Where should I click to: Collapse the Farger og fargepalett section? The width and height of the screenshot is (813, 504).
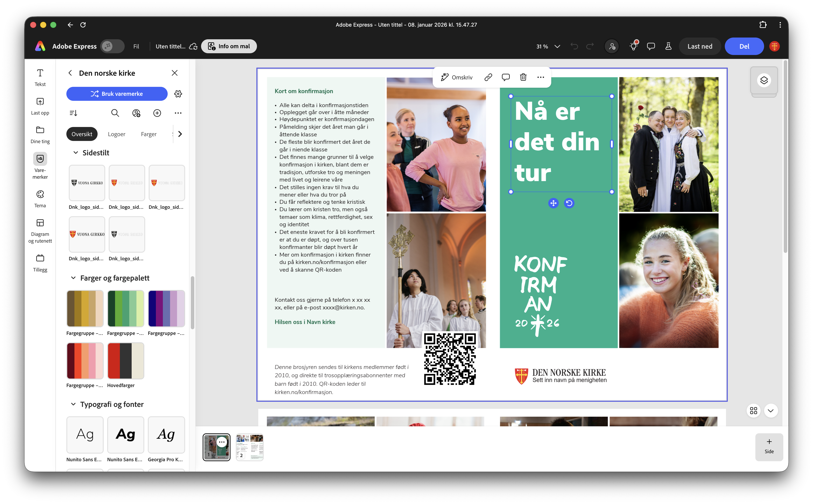[x=74, y=278]
